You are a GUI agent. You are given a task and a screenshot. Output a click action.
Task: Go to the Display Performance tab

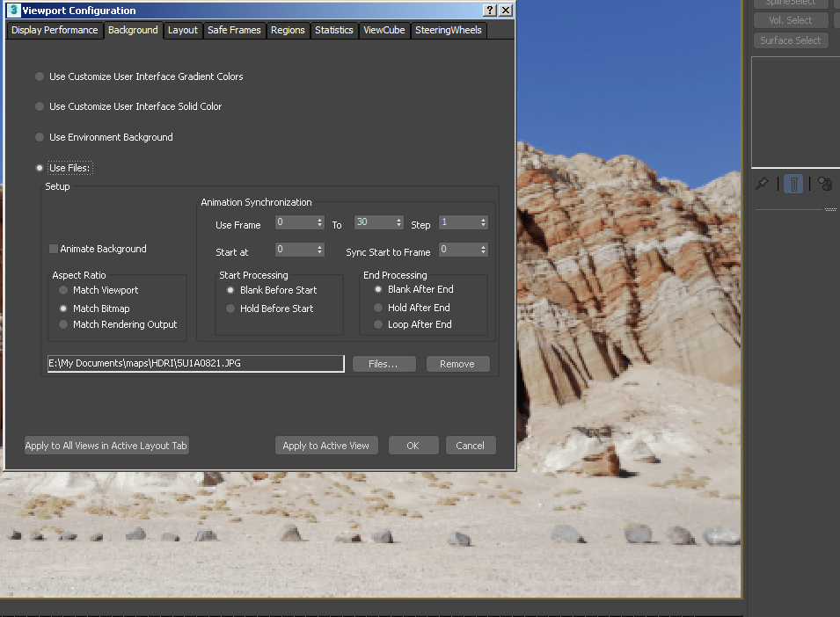(55, 31)
